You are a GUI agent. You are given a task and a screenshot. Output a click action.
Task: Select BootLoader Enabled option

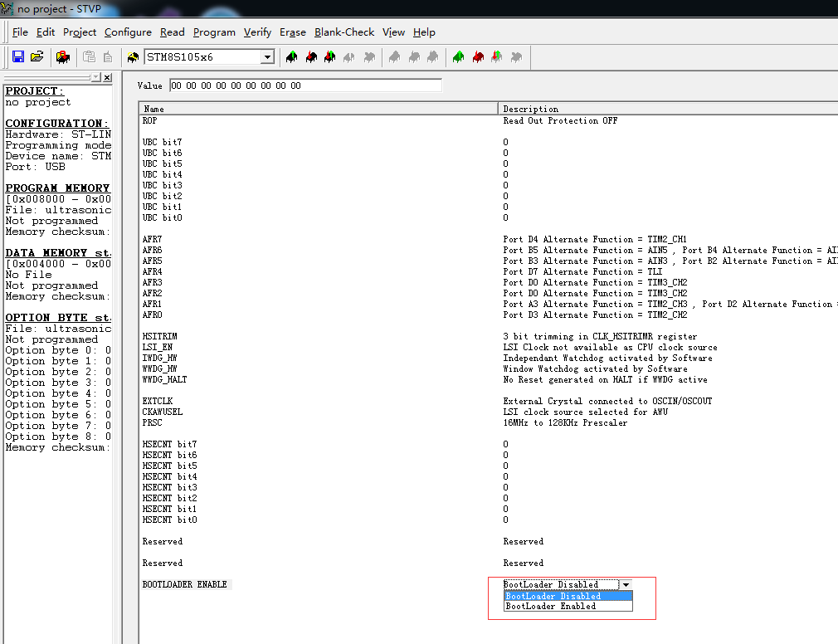pyautogui.click(x=554, y=606)
